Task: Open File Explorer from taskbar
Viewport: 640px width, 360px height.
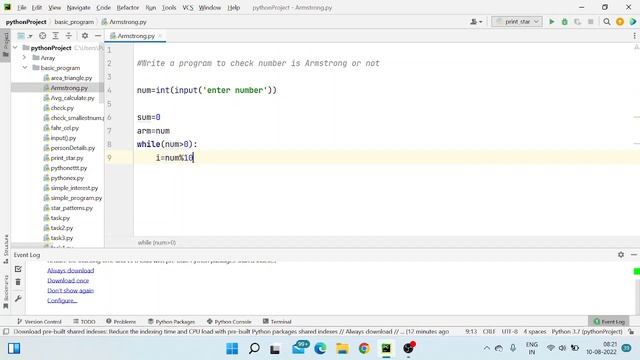Action: 342,349
